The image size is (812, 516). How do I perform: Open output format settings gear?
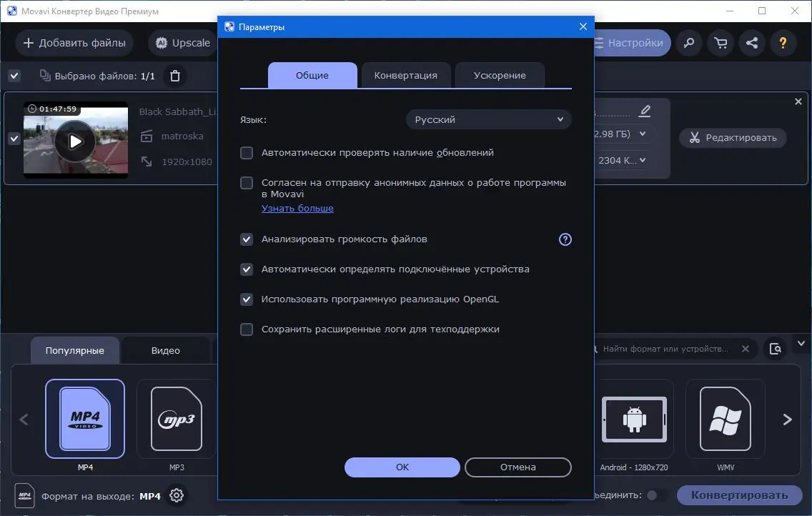point(177,495)
